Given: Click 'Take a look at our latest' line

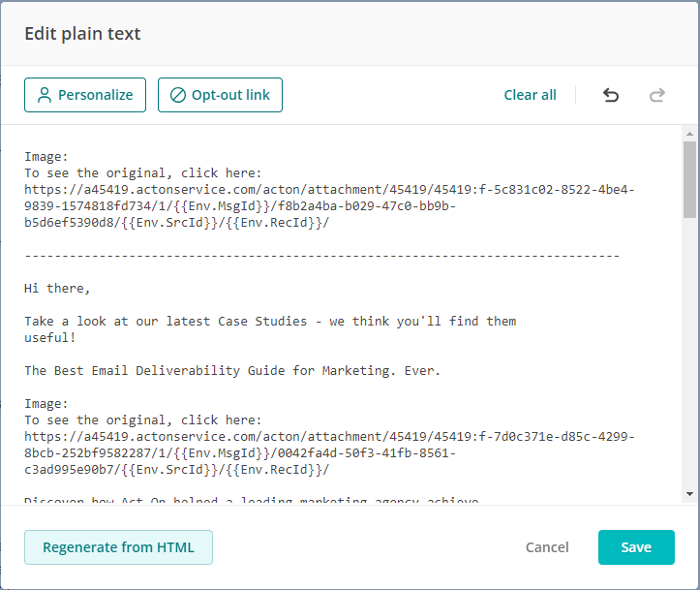Looking at the screenshot, I should 270,321.
